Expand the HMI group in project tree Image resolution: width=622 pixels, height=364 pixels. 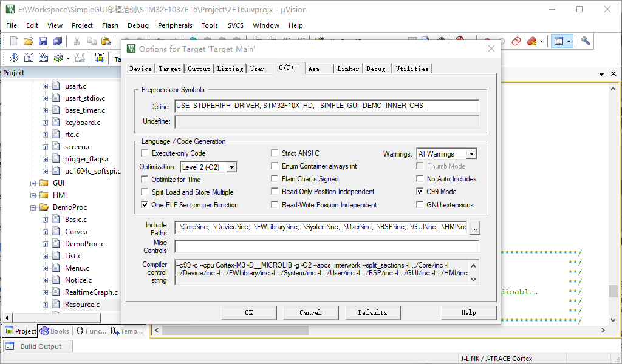33,195
